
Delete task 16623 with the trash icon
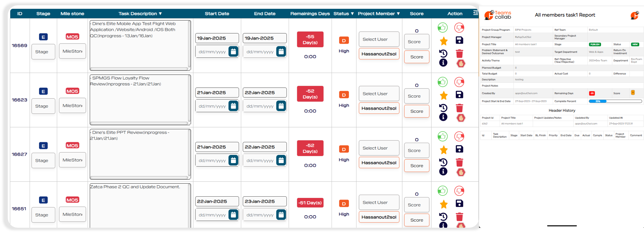point(459,108)
